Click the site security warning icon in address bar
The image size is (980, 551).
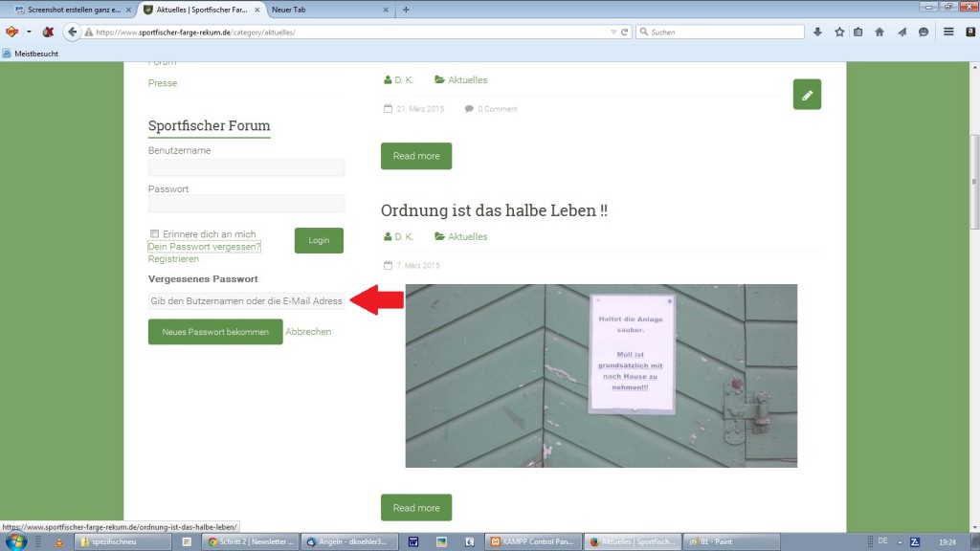point(89,32)
